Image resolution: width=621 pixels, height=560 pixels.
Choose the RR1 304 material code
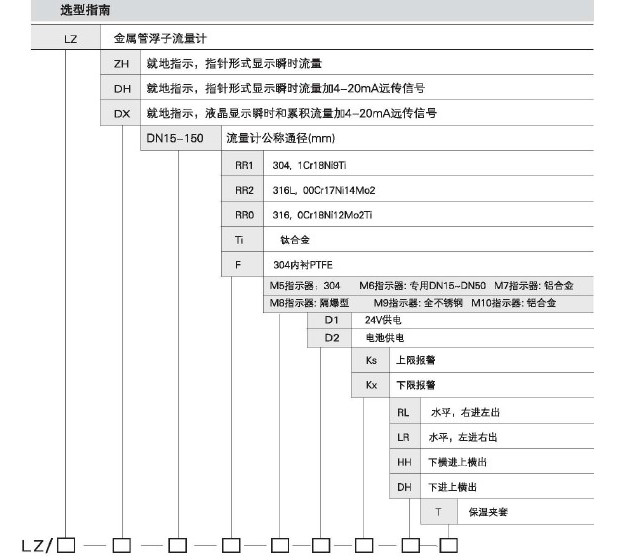pyautogui.click(x=244, y=164)
